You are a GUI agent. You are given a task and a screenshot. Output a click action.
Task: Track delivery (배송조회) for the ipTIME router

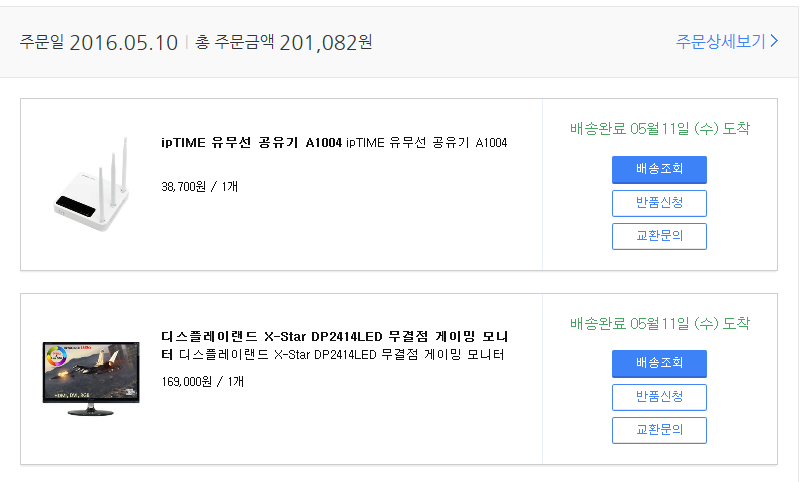tap(659, 170)
